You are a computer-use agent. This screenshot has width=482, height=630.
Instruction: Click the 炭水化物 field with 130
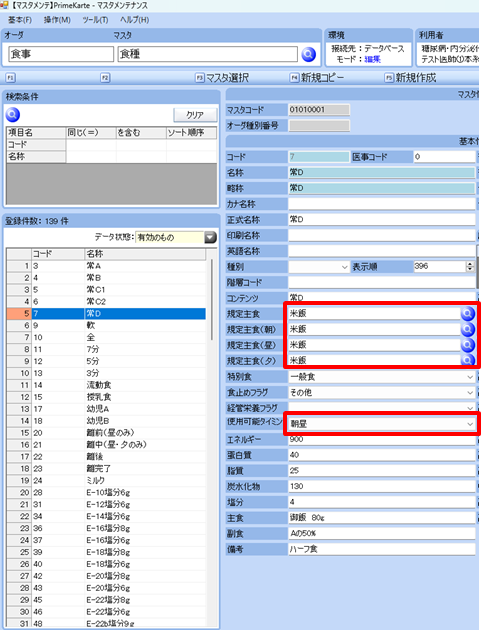pyautogui.click(x=382, y=487)
